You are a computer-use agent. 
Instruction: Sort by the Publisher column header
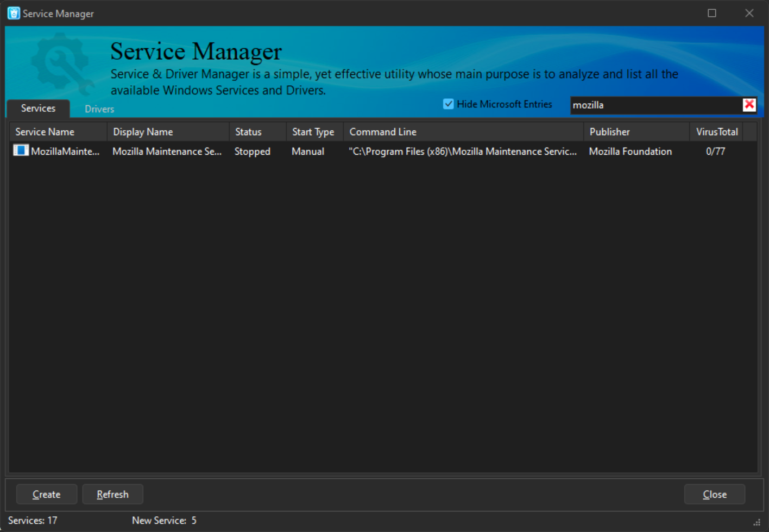[x=636, y=132]
